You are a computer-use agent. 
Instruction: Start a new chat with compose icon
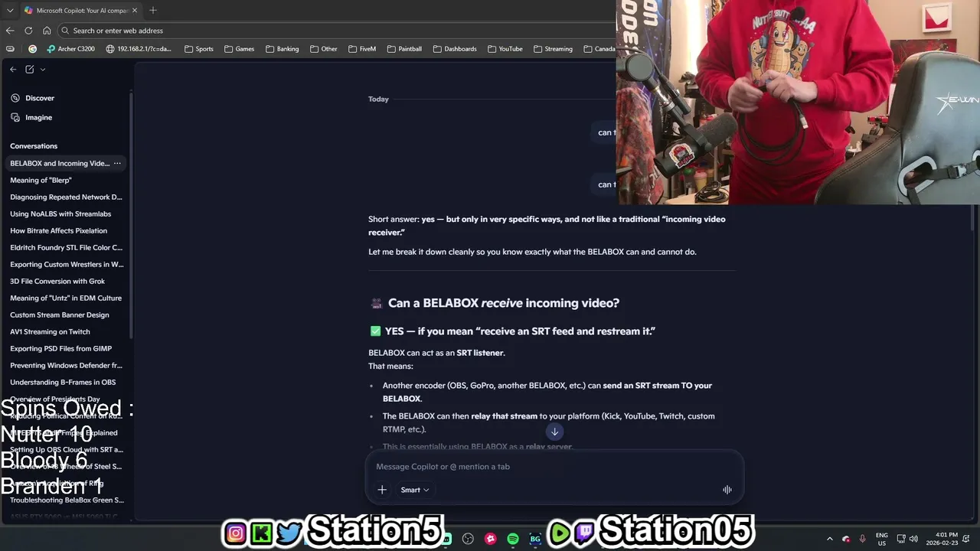coord(30,70)
